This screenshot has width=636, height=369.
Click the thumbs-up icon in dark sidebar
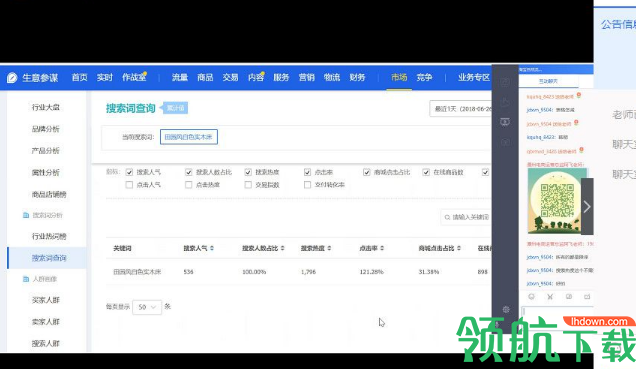[505, 102]
